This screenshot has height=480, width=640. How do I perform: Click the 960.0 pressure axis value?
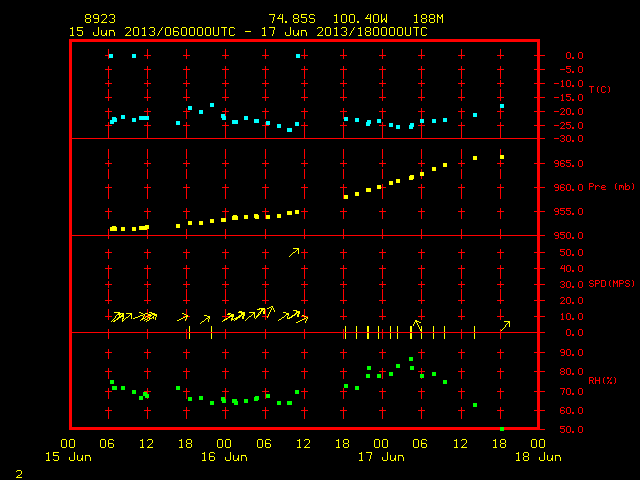[x=569, y=188]
